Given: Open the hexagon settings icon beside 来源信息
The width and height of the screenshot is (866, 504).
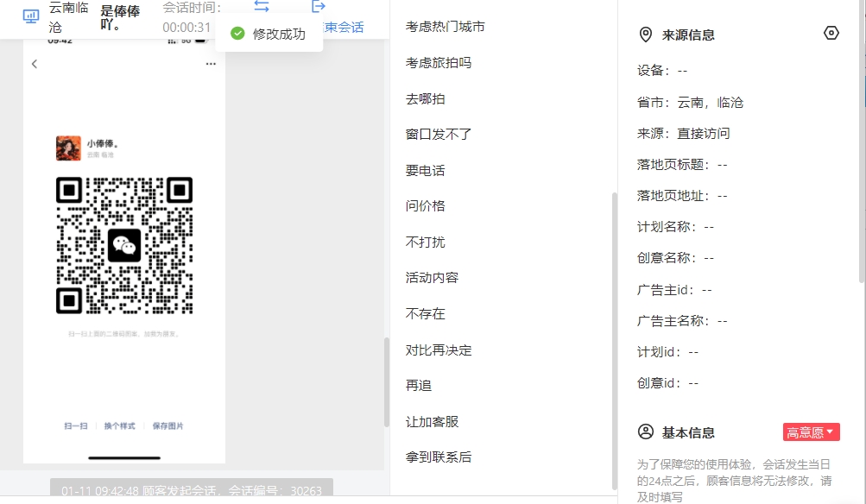Looking at the screenshot, I should (x=831, y=33).
